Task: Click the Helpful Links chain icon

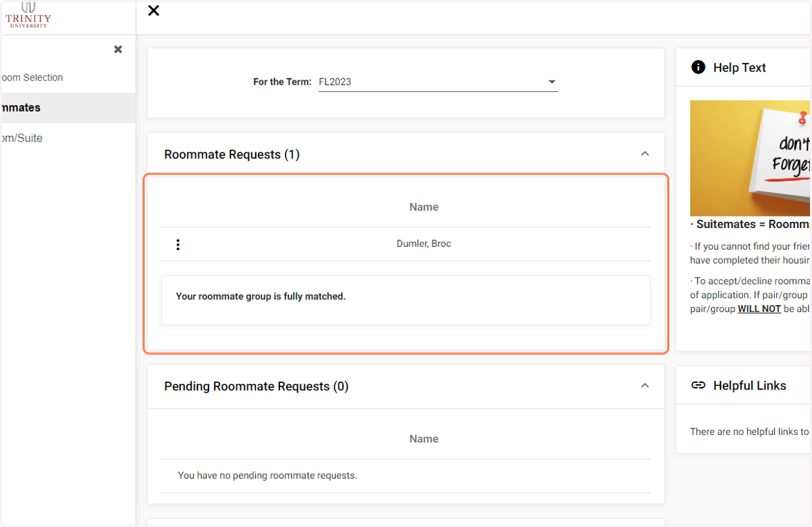Action: tap(698, 385)
